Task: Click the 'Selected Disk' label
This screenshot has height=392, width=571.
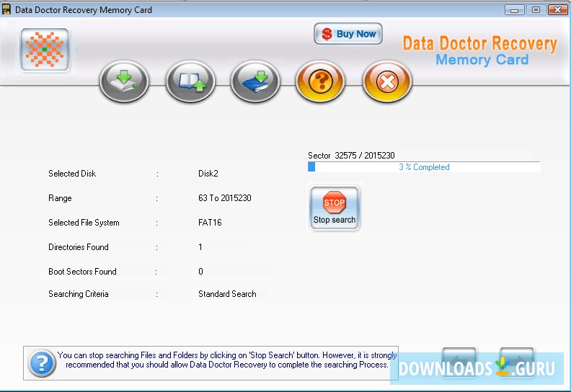Action: pyautogui.click(x=72, y=174)
